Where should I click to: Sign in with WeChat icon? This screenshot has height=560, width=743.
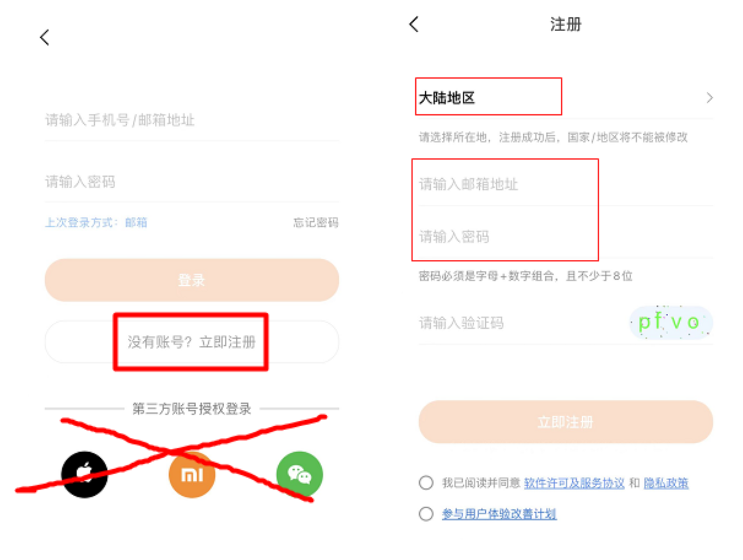(300, 475)
